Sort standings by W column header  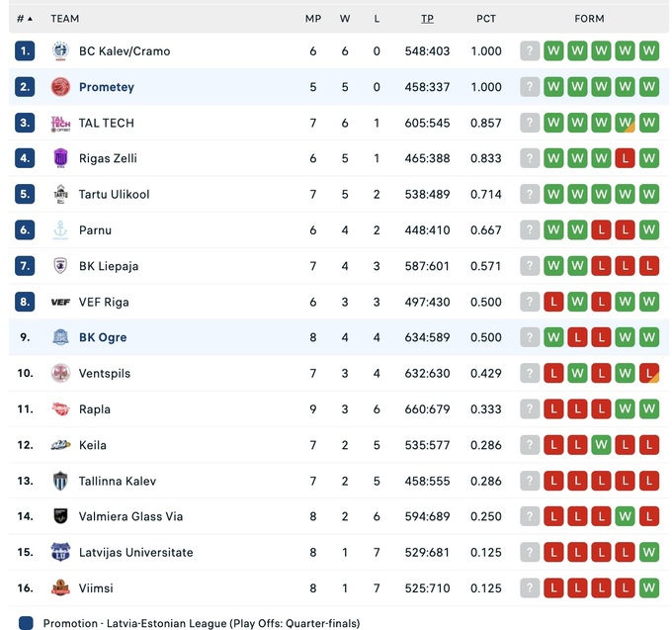pyautogui.click(x=345, y=18)
